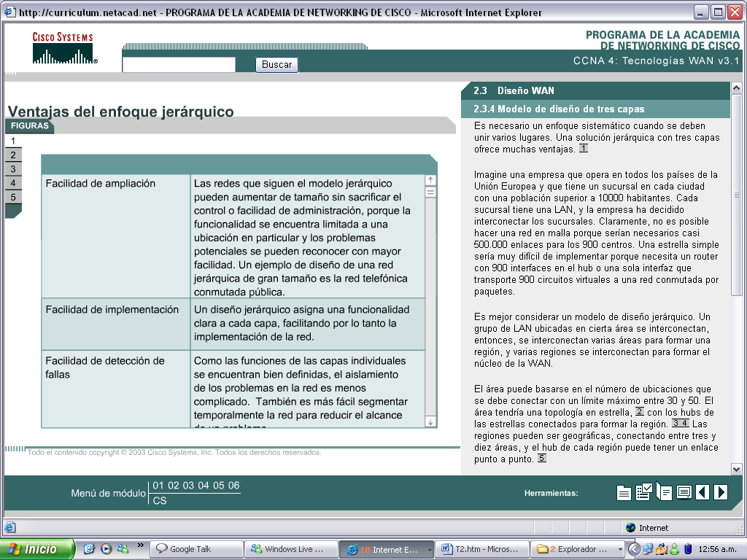Switch to Windows Live taskbar button
The image size is (747, 560).
[291, 549]
